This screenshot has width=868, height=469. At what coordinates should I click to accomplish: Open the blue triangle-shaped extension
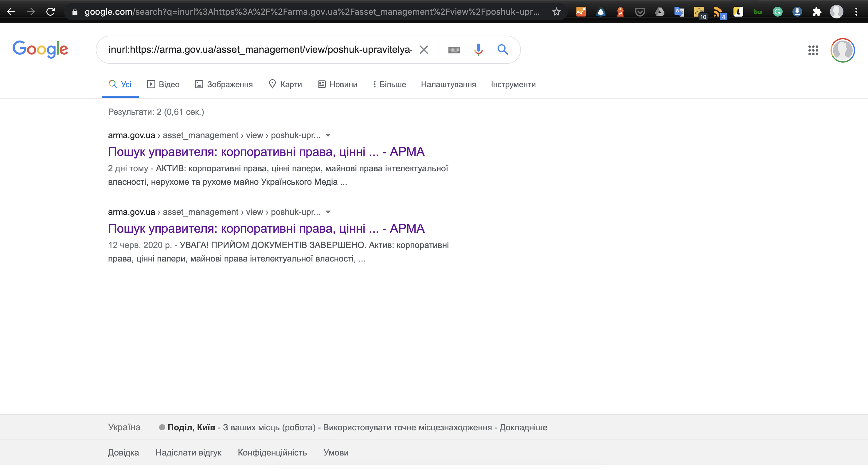tap(601, 12)
